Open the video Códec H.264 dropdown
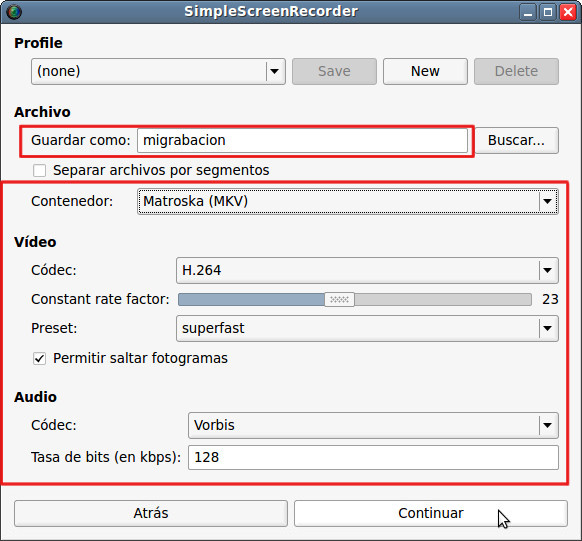582x541 pixels. [367, 270]
